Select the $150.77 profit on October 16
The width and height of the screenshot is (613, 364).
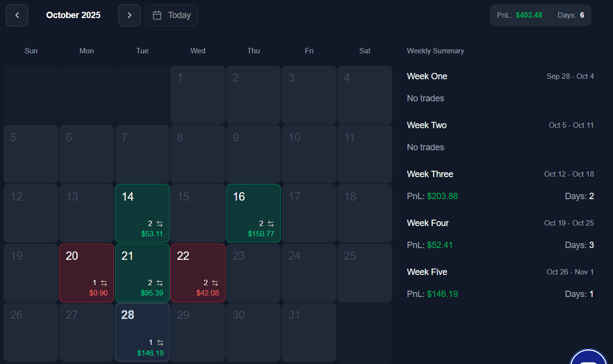(261, 234)
